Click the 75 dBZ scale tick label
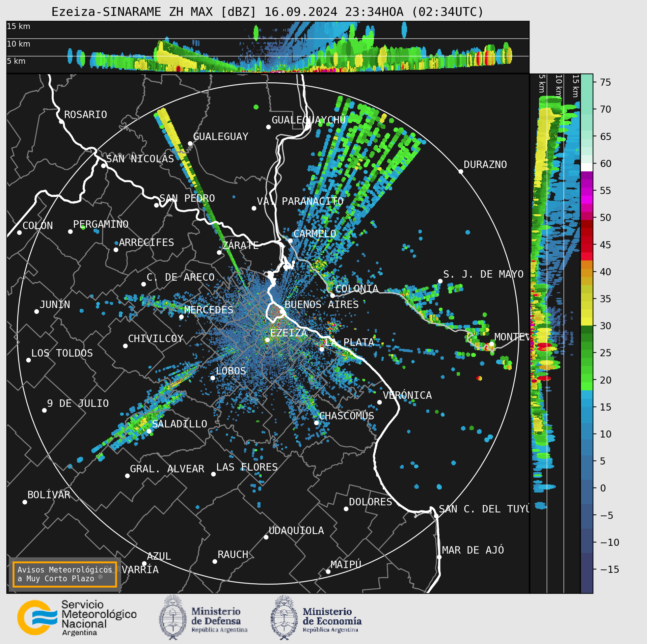 605,82
